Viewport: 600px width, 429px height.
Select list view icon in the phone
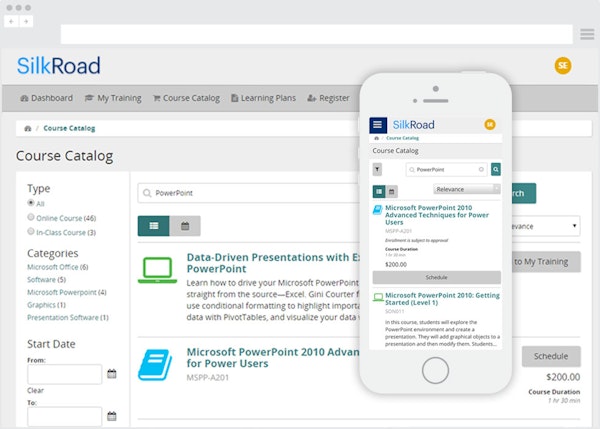click(379, 191)
